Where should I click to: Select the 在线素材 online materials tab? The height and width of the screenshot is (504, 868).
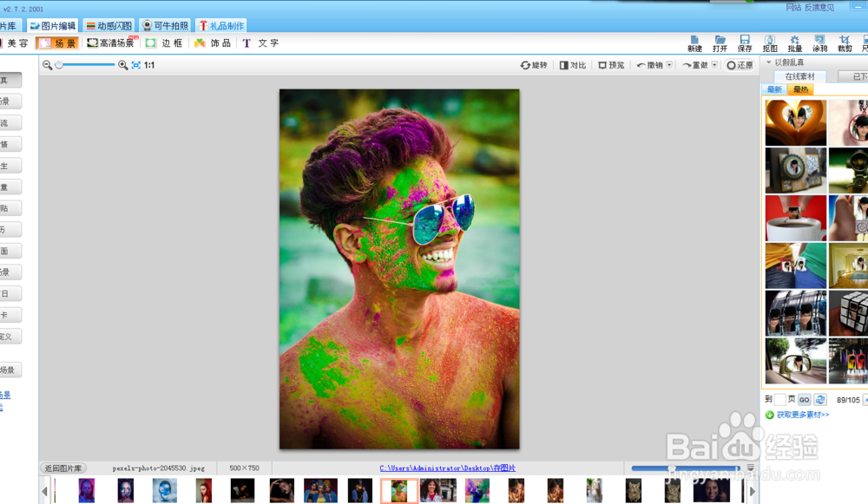click(799, 76)
